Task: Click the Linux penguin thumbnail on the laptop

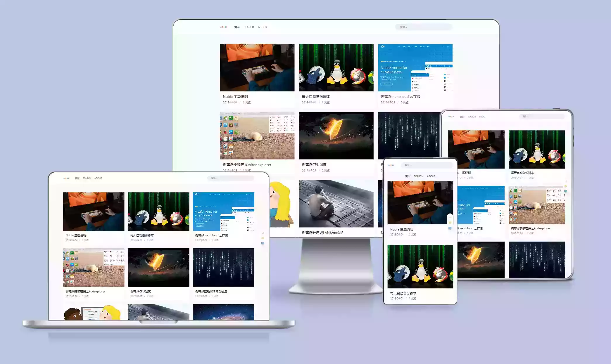Action: click(158, 212)
